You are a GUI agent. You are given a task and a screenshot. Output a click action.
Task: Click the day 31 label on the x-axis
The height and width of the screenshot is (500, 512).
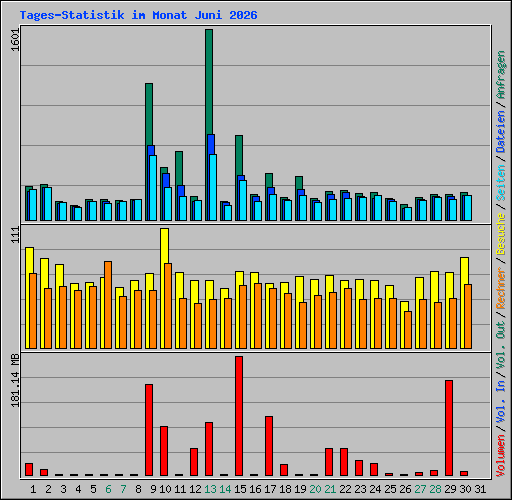pos(480,489)
